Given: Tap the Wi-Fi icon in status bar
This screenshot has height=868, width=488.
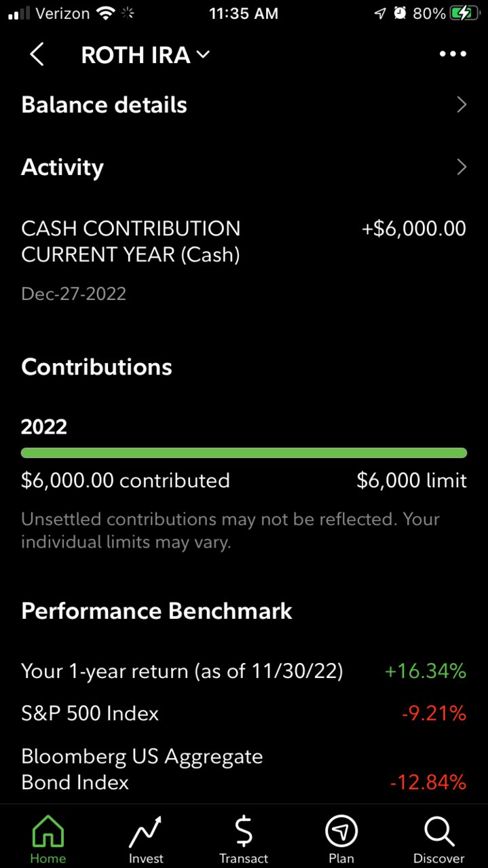Looking at the screenshot, I should tap(105, 14).
